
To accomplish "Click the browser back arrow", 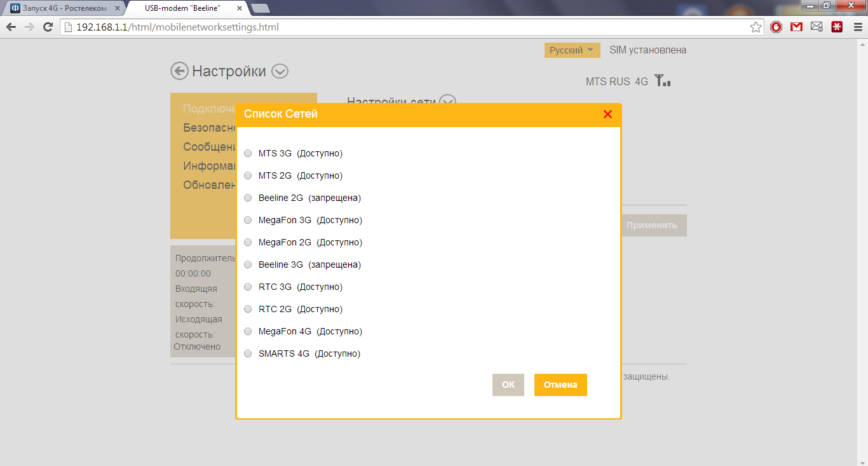I will coord(11,27).
